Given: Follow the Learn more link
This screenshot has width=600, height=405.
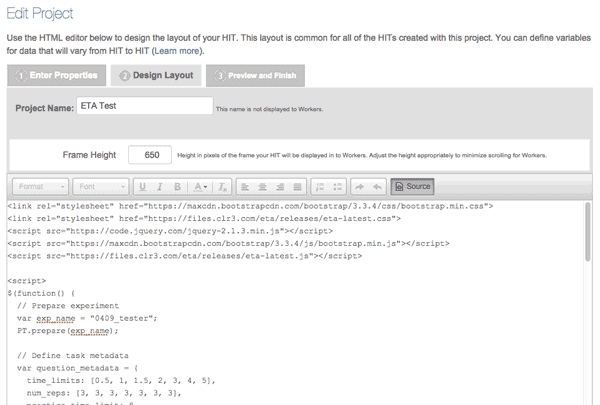Looking at the screenshot, I should 177,51.
